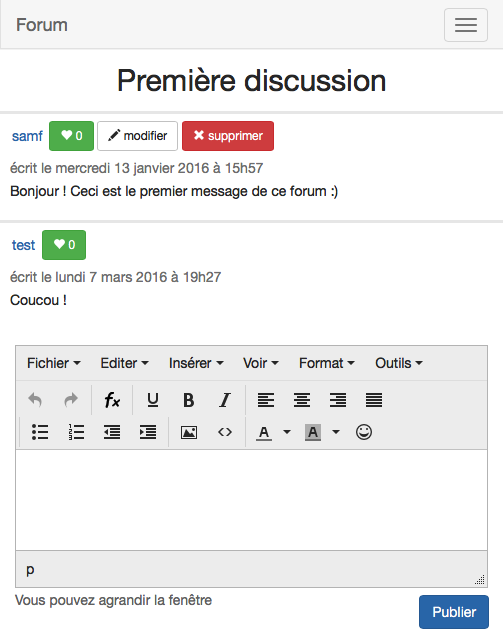Click the undo arrow icon

point(35,400)
